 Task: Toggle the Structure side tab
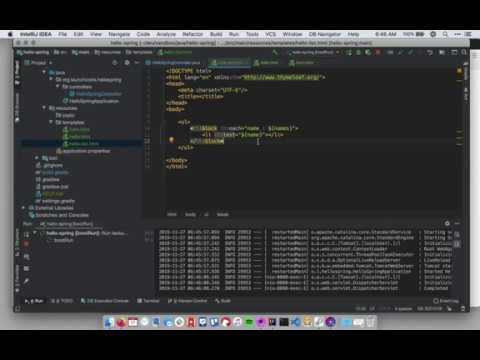tap(17, 243)
